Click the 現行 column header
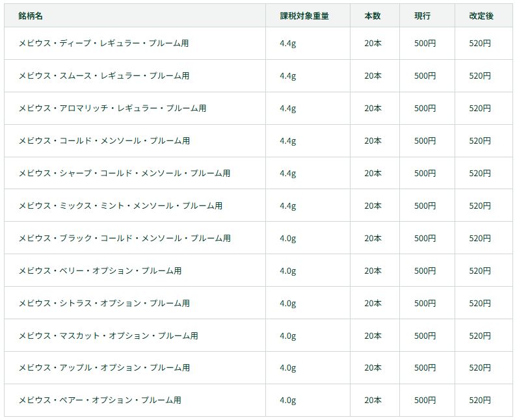Viewport: 517px width, 420px height. click(x=423, y=16)
